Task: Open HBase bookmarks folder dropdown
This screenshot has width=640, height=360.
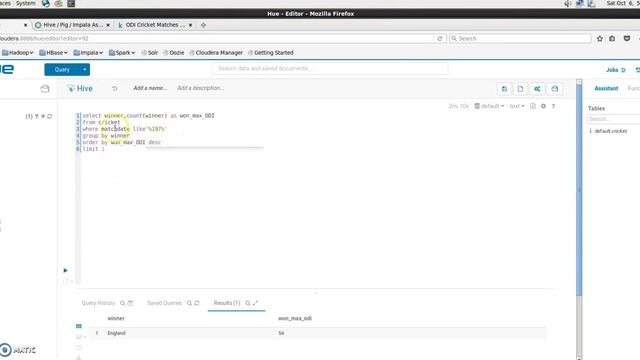Action: (x=53, y=53)
